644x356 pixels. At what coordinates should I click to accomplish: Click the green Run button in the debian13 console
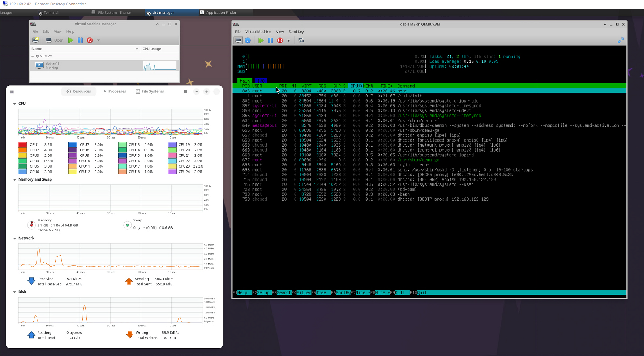point(261,40)
